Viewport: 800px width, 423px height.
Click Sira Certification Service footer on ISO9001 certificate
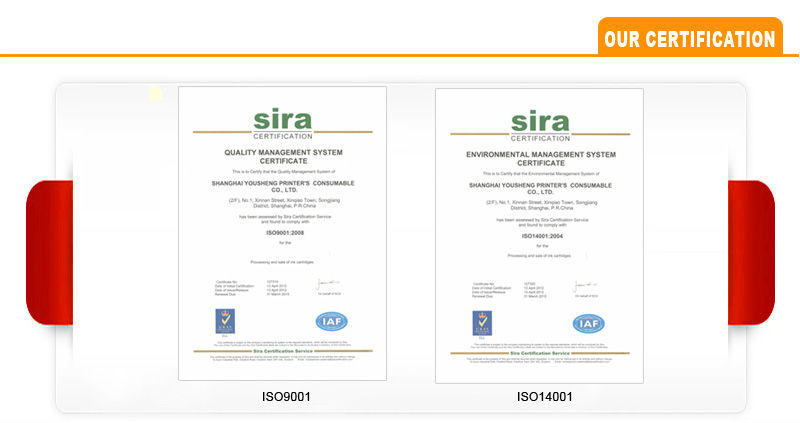click(x=283, y=351)
